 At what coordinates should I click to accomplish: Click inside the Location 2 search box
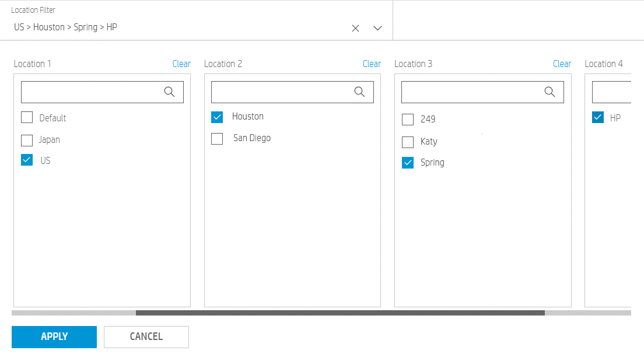(x=286, y=92)
